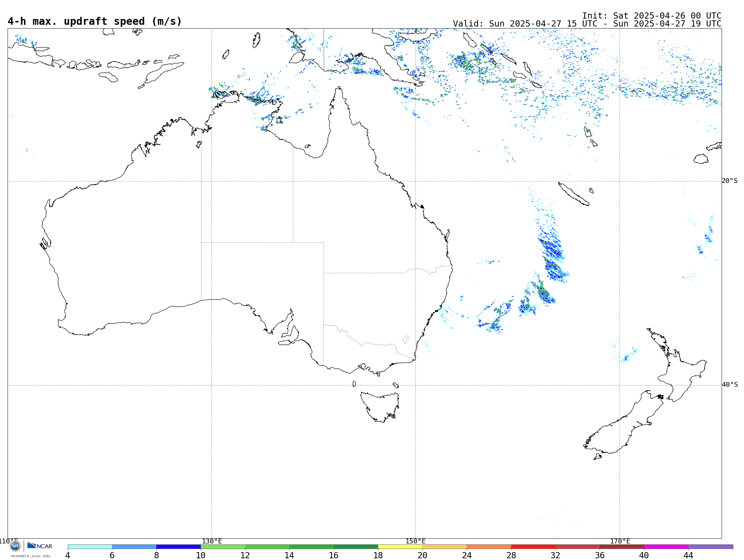Click the colorbar tick label '28'

(x=511, y=555)
